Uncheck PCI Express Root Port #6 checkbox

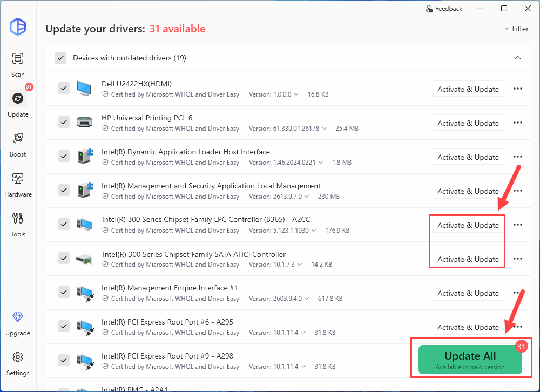coord(64,326)
